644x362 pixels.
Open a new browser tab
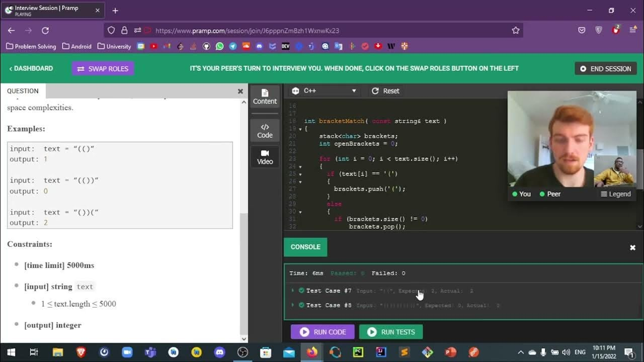tap(115, 11)
